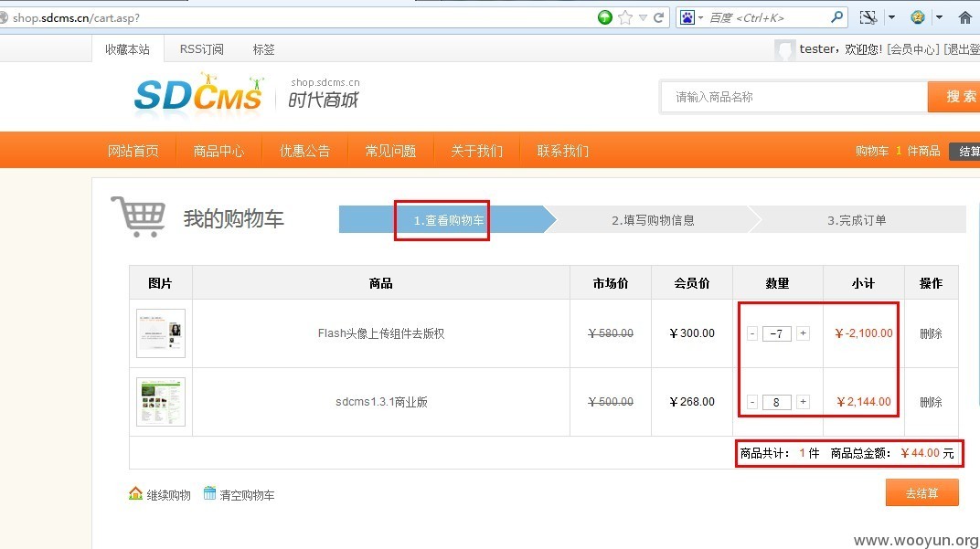Click the orange 搜索 button
Image resolution: width=980 pixels, height=549 pixels.
pos(954,97)
